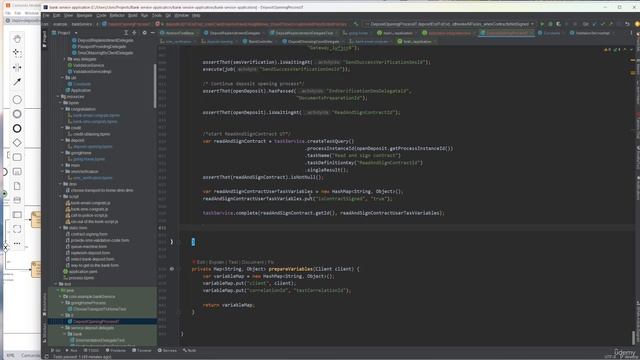Open the Project view selector dropdown
This screenshot has width=640, height=360.
64,33
